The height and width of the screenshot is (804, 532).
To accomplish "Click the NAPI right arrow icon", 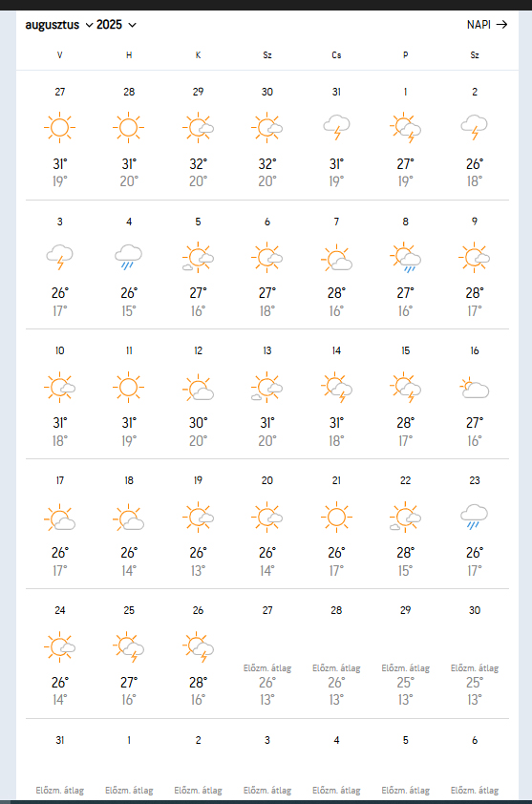I will coord(501,24).
